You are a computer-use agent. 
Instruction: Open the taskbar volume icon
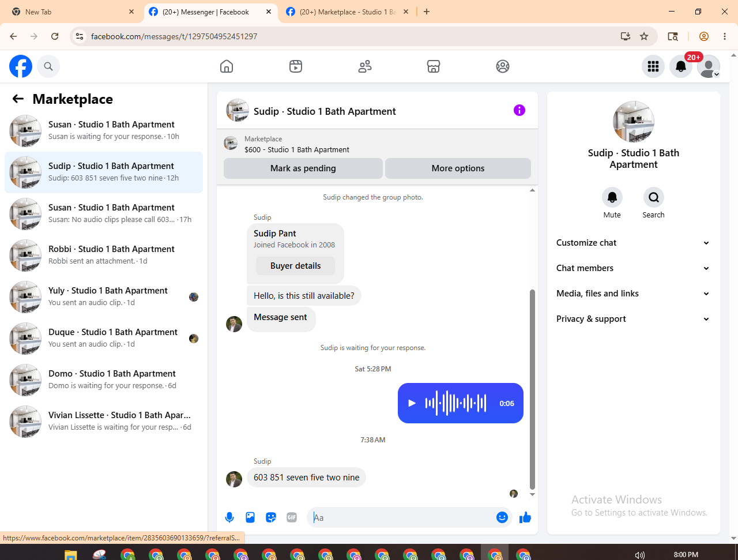point(640,555)
